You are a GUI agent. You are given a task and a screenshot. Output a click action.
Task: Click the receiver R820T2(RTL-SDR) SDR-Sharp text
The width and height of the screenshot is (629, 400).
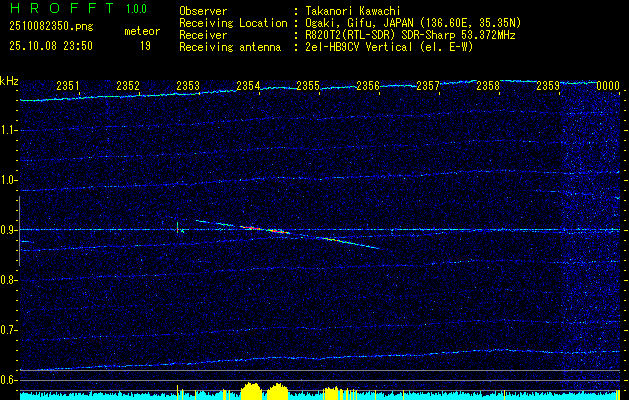(380, 35)
